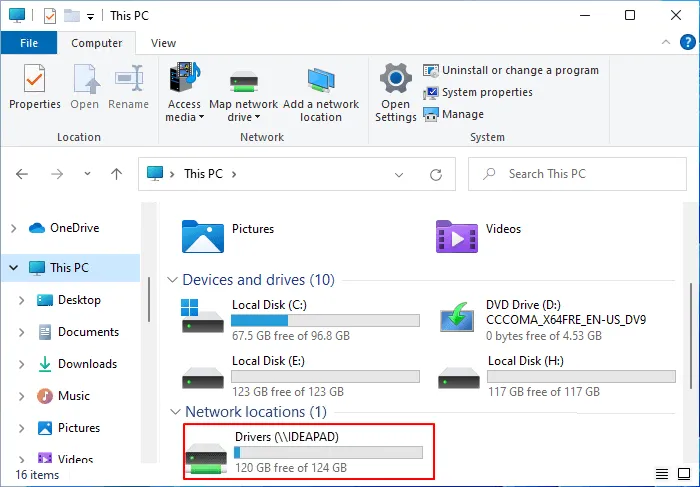Expand the OneDrive tree node
The height and width of the screenshot is (487, 700).
[x=14, y=228]
